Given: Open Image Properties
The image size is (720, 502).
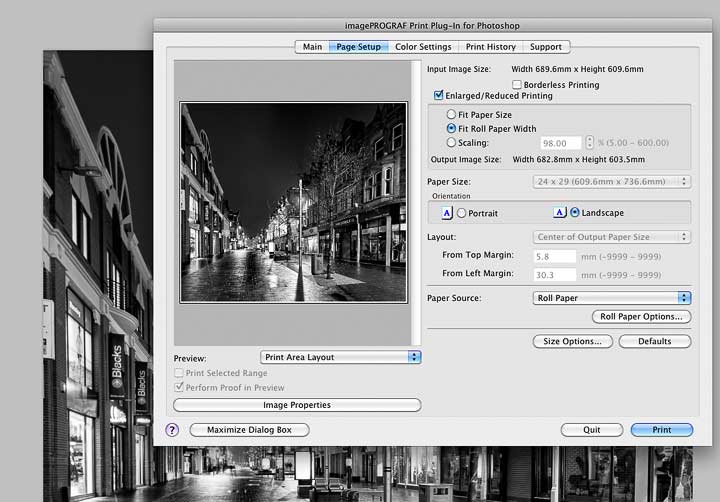Looking at the screenshot, I should tap(297, 405).
